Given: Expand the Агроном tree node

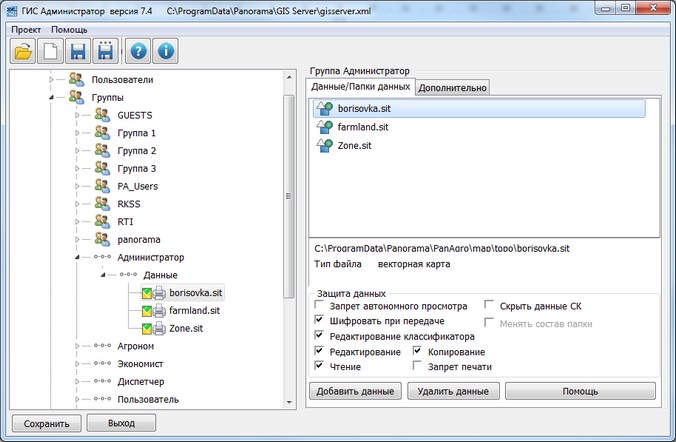Looking at the screenshot, I should tap(78, 346).
